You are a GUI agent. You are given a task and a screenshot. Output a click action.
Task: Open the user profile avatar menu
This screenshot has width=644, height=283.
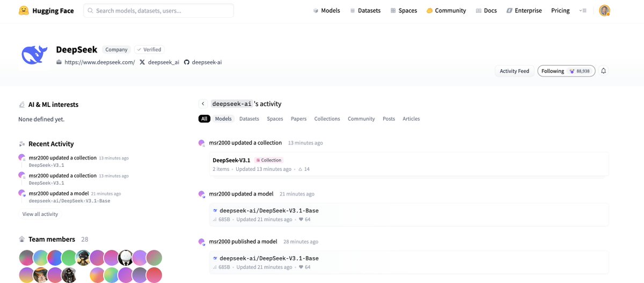click(x=605, y=11)
